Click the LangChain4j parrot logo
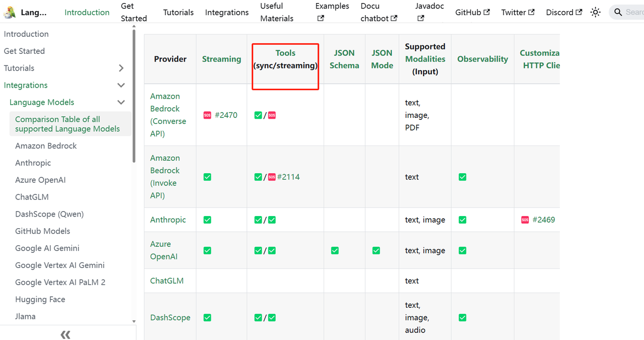Viewport: 644px width, 340px height. [x=9, y=12]
